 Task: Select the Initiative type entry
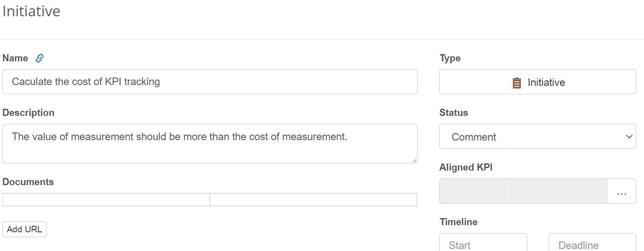(537, 82)
